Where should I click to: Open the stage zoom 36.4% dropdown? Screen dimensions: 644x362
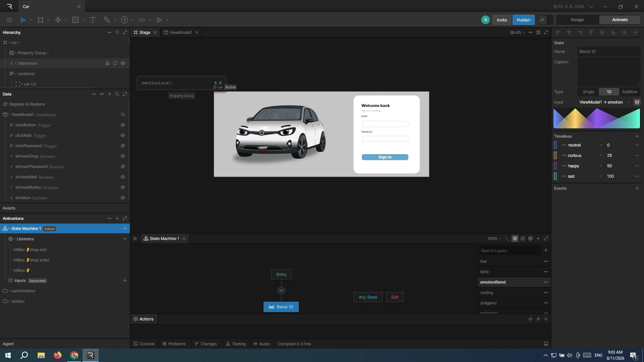tap(517, 33)
